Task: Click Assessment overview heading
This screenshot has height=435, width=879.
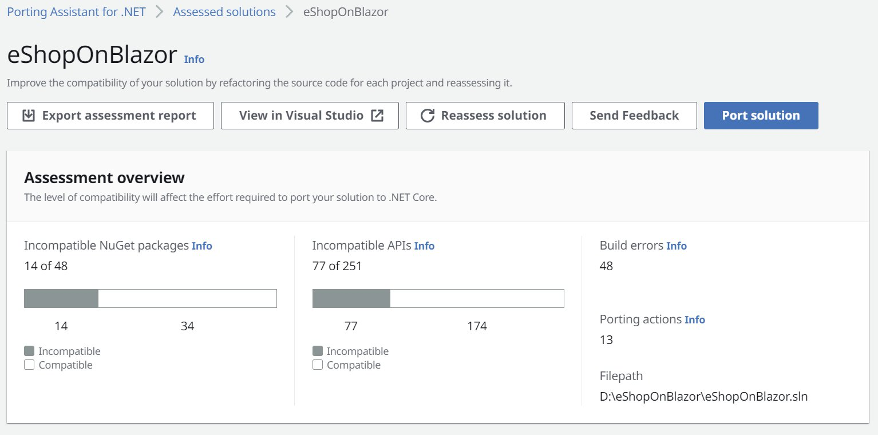Action: pyautogui.click(x=104, y=178)
